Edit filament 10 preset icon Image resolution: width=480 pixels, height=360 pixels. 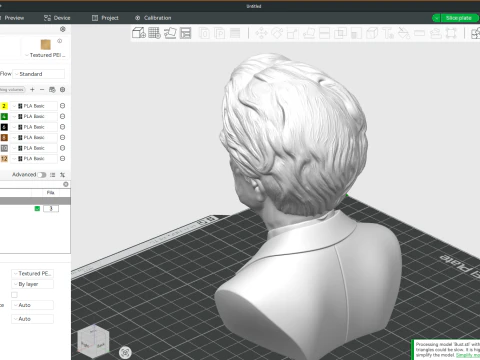point(62,148)
